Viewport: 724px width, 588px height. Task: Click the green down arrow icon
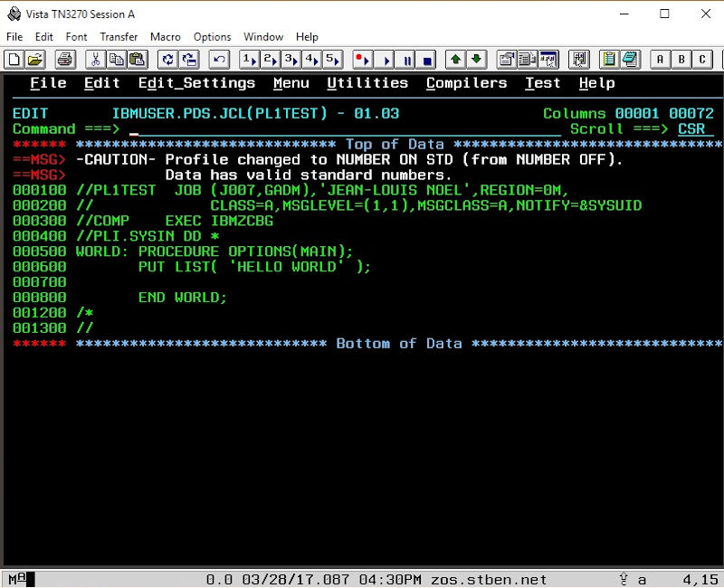(477, 60)
